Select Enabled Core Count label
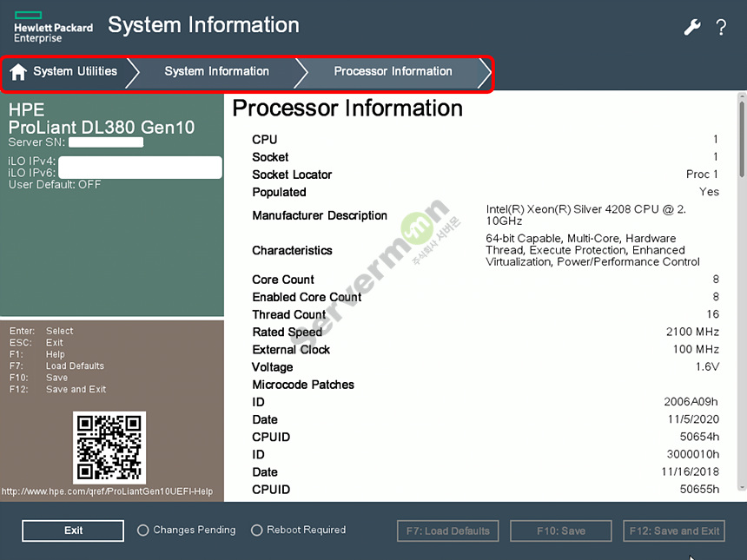747x560 pixels. pos(307,297)
